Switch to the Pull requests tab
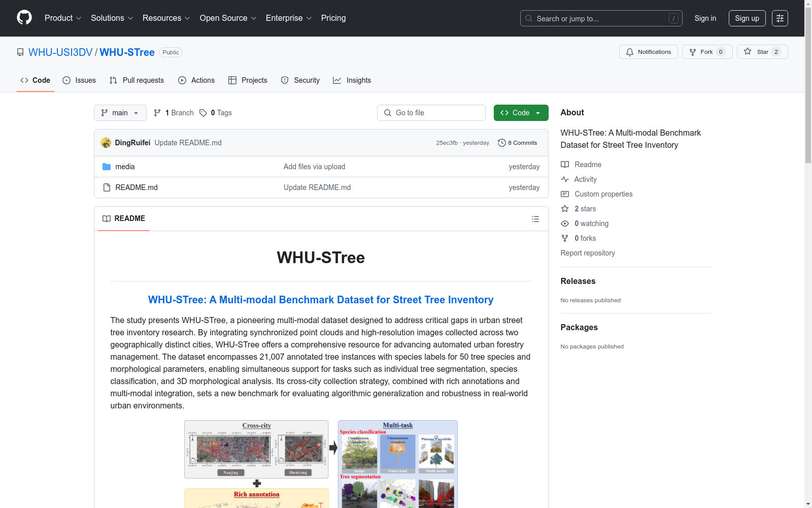Image resolution: width=812 pixels, height=508 pixels. pos(137,80)
